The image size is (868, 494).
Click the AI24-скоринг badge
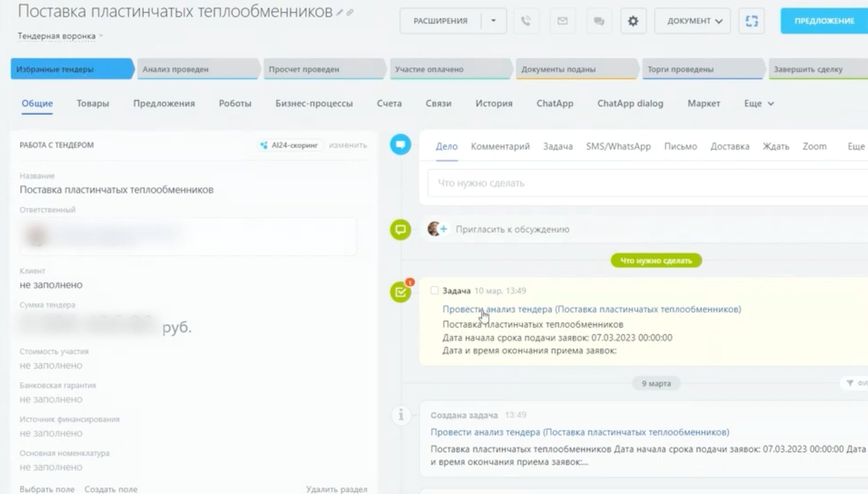click(x=289, y=145)
